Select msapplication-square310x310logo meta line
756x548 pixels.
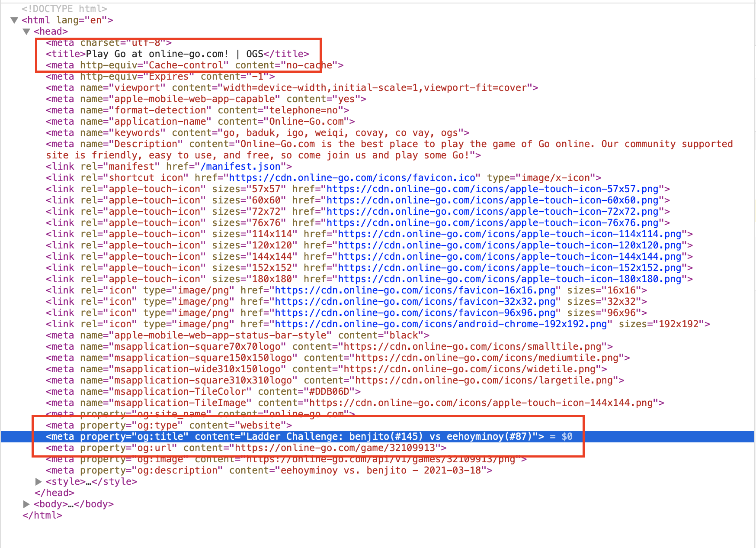point(335,380)
